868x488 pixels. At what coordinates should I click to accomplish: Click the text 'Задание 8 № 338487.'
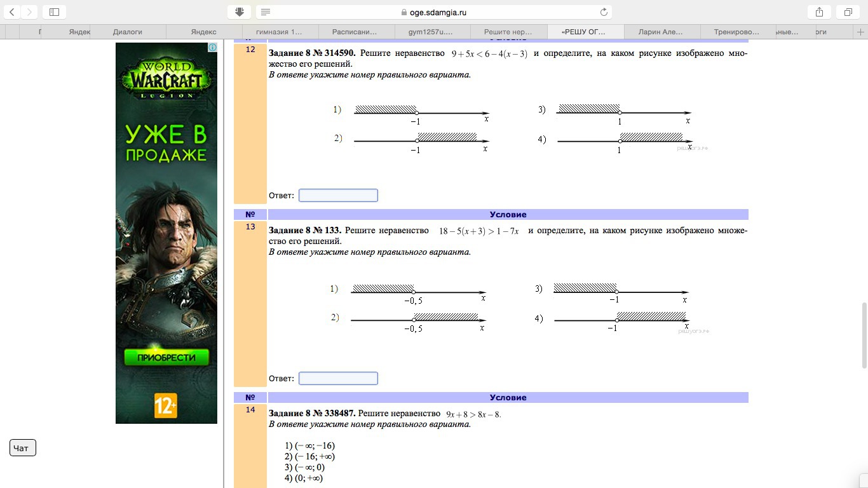tap(312, 414)
